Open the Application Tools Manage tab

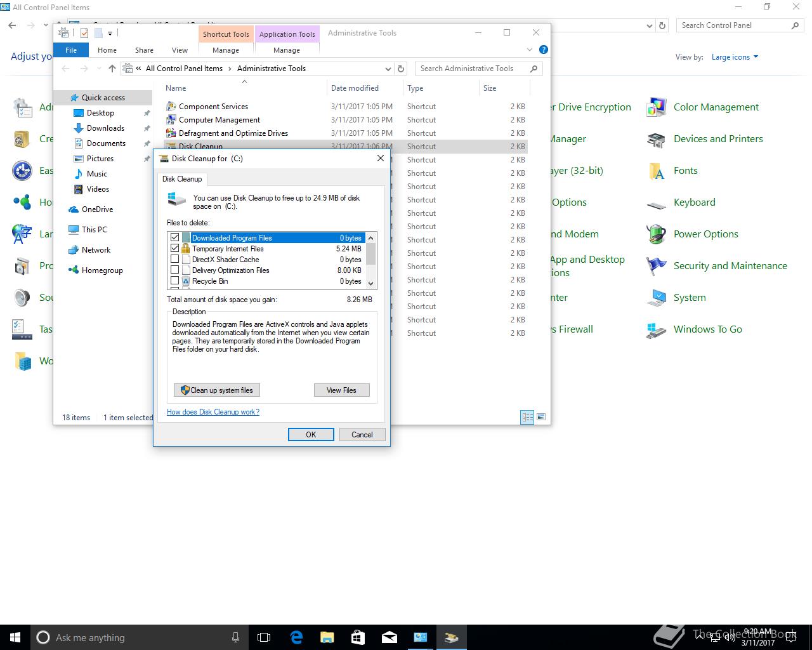click(287, 50)
